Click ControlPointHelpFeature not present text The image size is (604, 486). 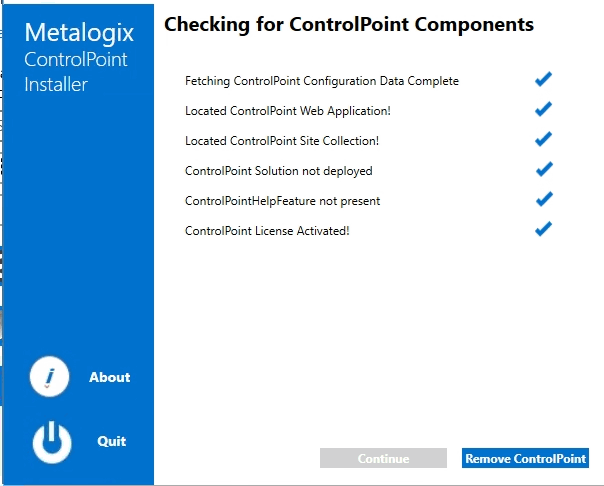(282, 201)
